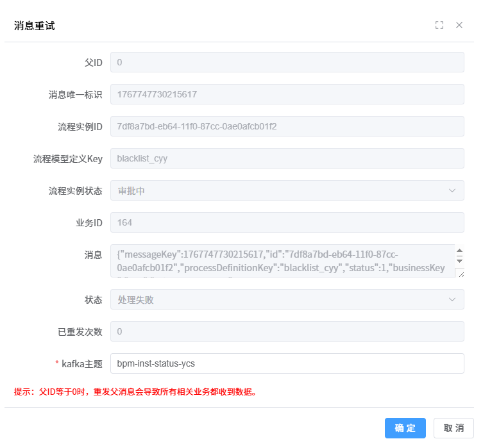Click the 父ID input field
Viewport: 483px width, 448px height.
tap(287, 62)
